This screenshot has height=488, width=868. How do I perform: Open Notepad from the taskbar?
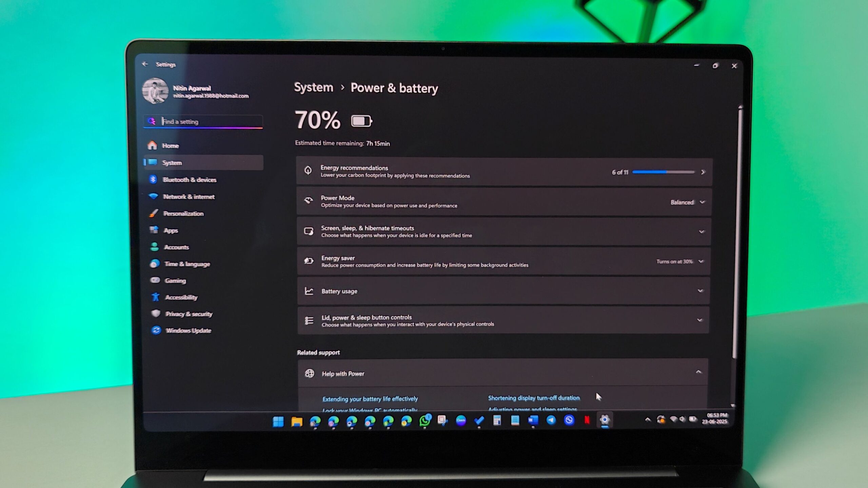515,420
